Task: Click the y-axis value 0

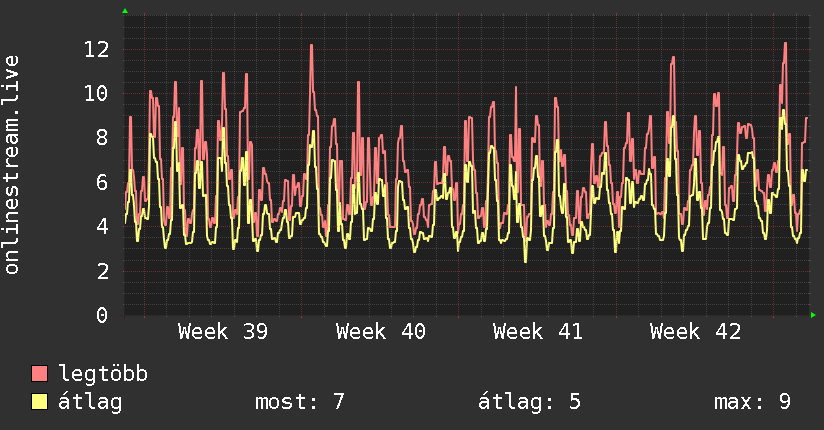Action: (102, 315)
